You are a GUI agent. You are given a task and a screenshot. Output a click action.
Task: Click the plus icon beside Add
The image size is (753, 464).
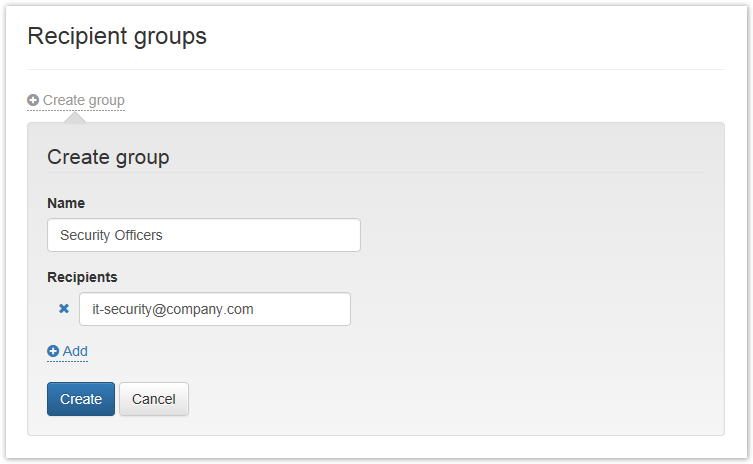53,351
